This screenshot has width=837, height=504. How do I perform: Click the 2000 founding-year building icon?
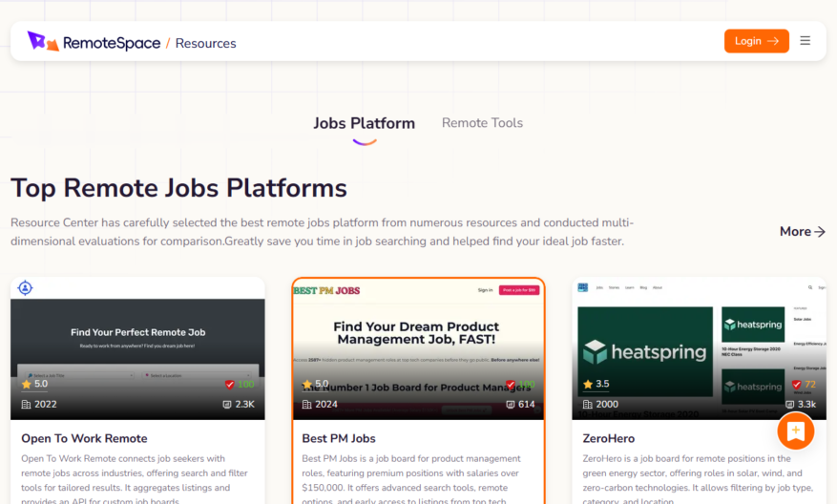(587, 404)
